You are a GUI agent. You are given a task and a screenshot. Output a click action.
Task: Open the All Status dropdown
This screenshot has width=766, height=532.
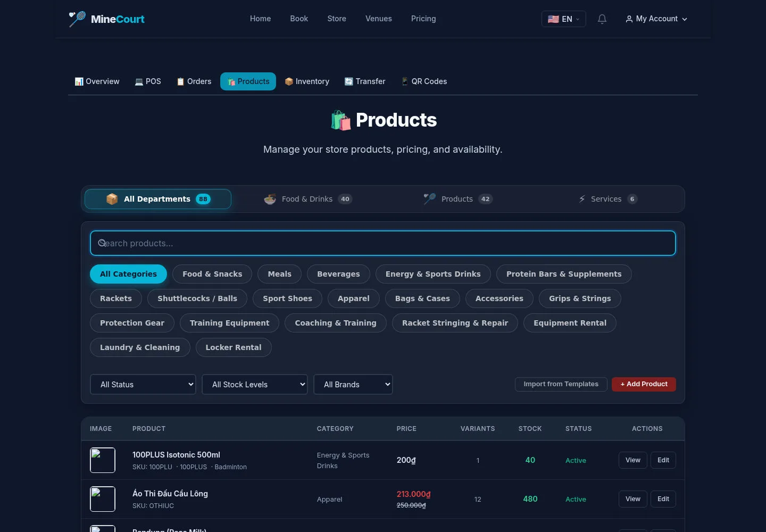[143, 385]
